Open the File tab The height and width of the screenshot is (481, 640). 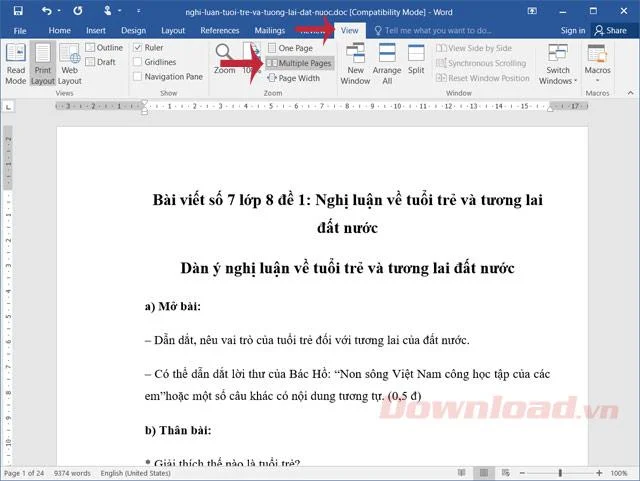tap(20, 31)
